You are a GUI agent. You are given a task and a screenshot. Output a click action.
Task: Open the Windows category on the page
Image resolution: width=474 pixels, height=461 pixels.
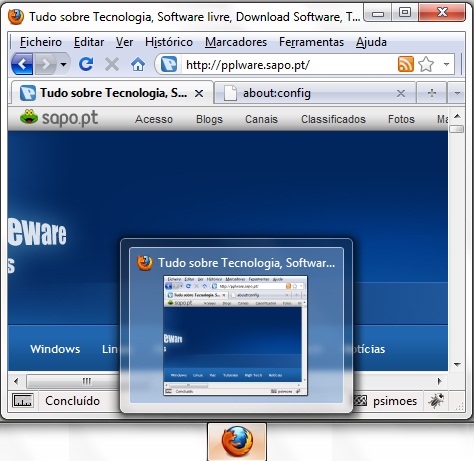pos(55,349)
